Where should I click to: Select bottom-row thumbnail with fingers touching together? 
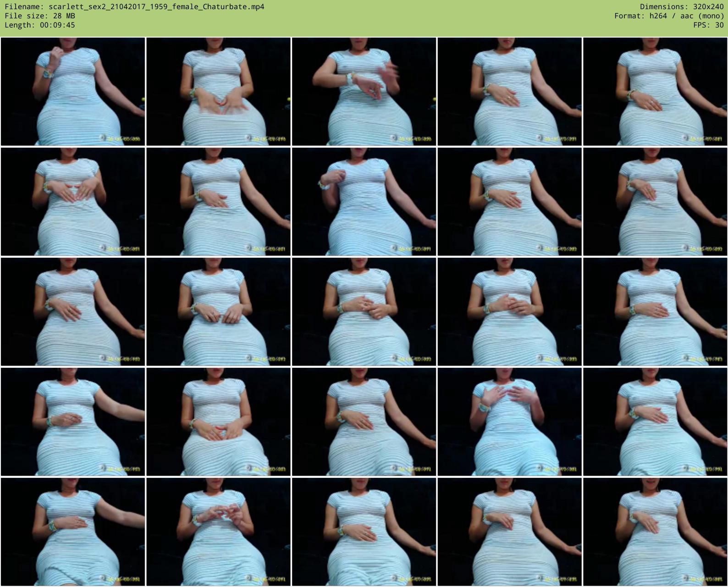[x=218, y=532]
